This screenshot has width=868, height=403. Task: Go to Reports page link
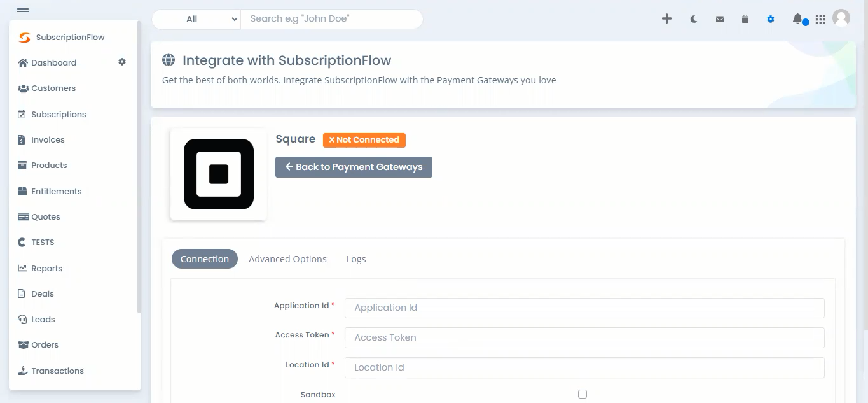tap(46, 269)
